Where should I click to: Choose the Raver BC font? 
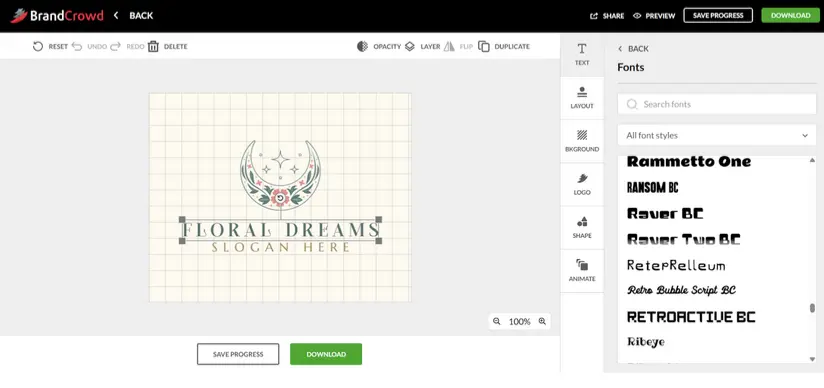pyautogui.click(x=665, y=213)
